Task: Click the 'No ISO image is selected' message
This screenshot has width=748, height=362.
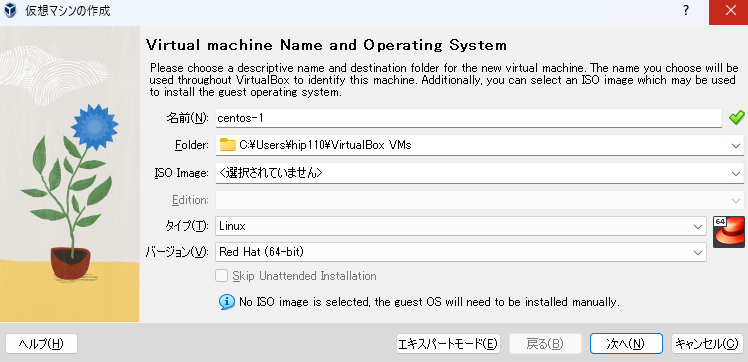Action: (429, 302)
